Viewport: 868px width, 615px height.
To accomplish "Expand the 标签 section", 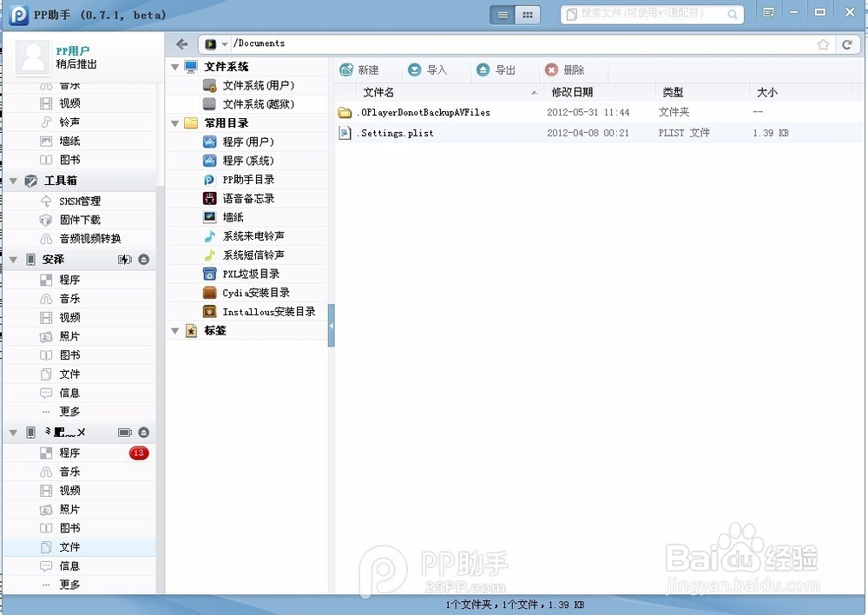I will coord(175,330).
